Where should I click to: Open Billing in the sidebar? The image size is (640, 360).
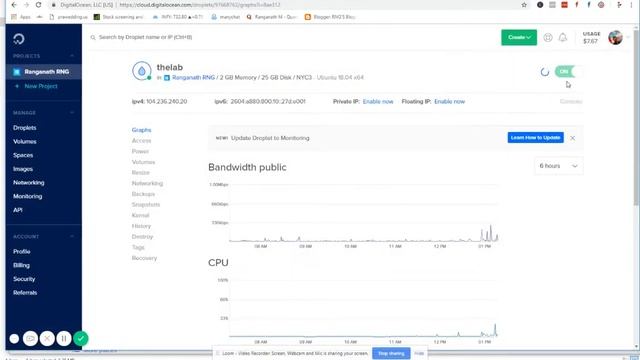coord(21,265)
